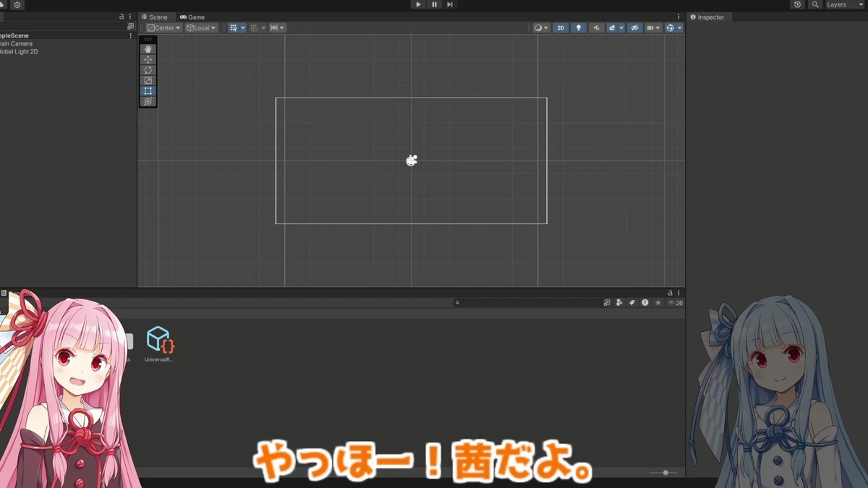Select the Rotate tool

148,70
